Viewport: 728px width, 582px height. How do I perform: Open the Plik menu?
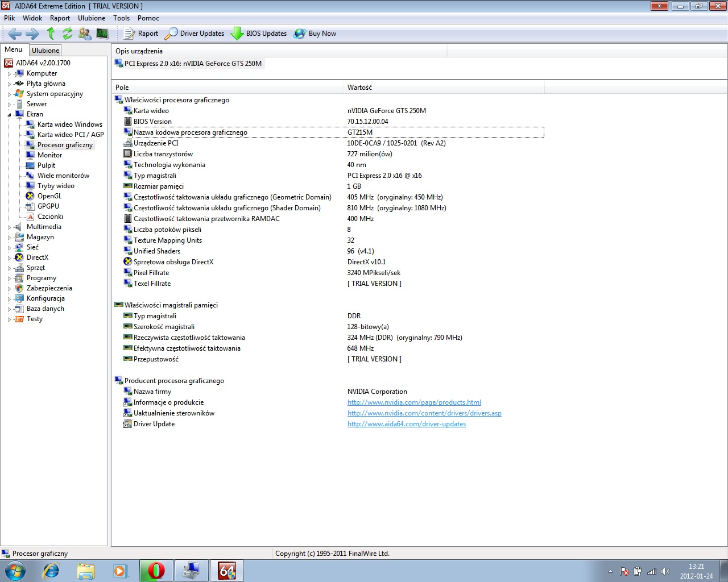click(10, 18)
